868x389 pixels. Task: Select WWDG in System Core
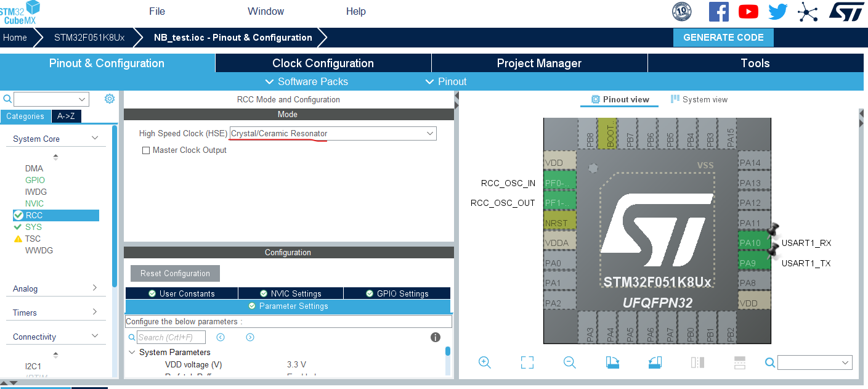click(39, 250)
